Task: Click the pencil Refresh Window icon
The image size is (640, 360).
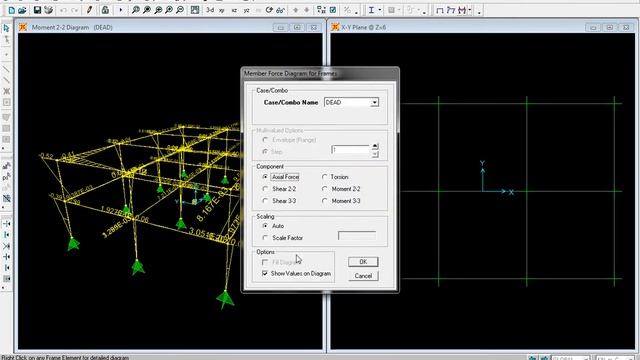Action: pyautogui.click(x=89, y=10)
